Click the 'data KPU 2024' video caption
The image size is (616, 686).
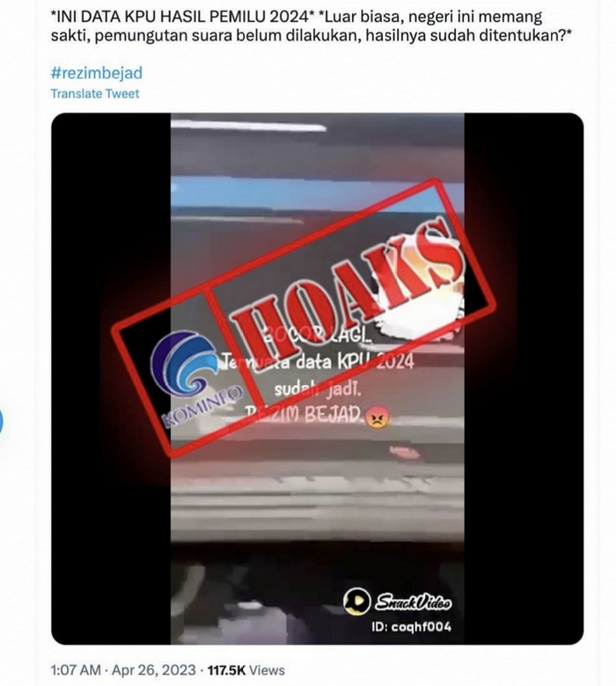(355, 362)
